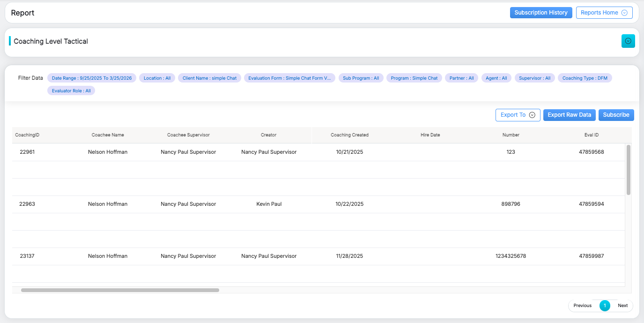Screen dimensions: 644x323
Task: Subscribe to this report
Action: tap(616, 115)
